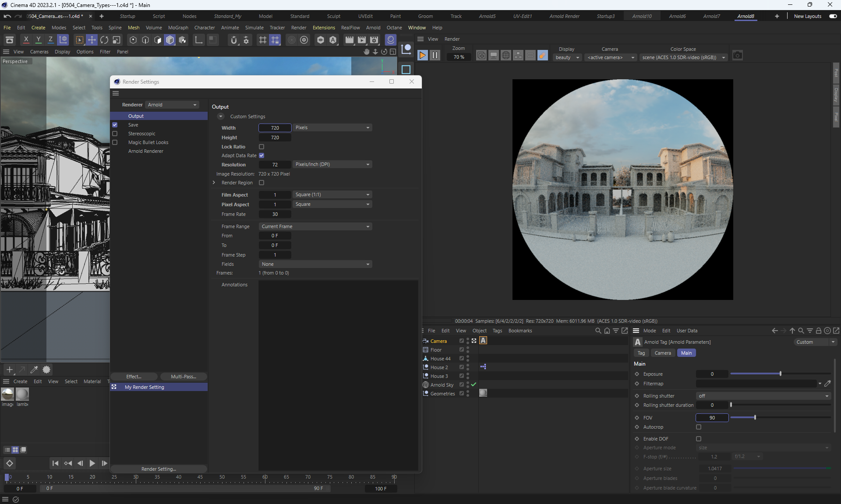Select the Rotate tool in toolbar
841x504 pixels.
104,40
